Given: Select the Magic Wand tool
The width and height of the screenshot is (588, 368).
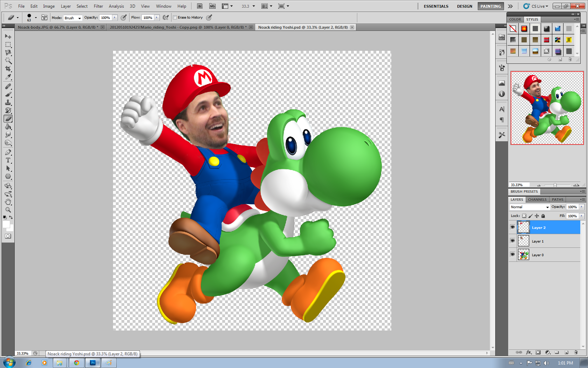Looking at the screenshot, I should pos(8,61).
